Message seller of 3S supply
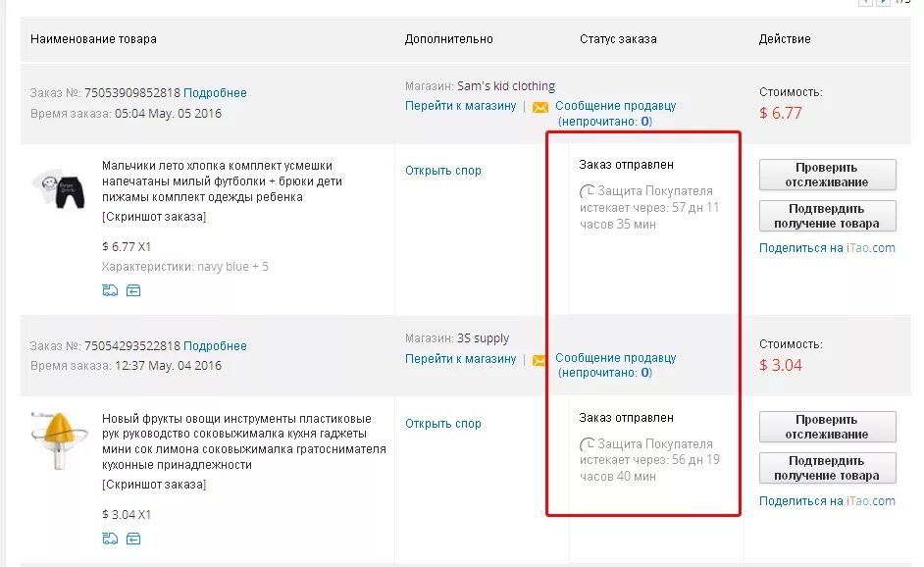Screen dimensions: 924x567 [x=615, y=365]
